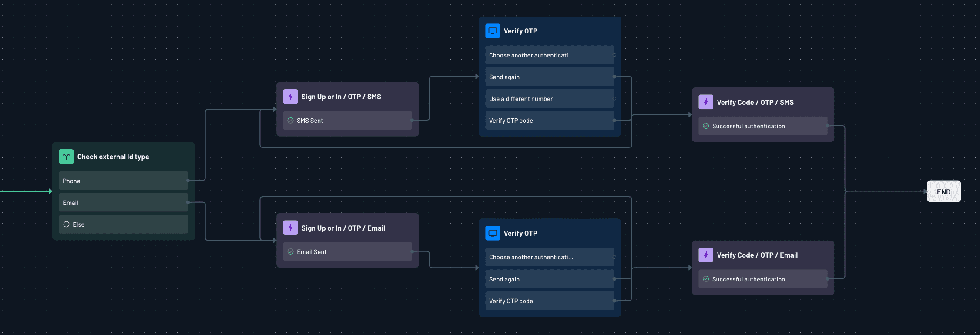Toggle the checkmark on Successful authentication under SMS verification
The width and height of the screenshot is (980, 335).
tap(706, 126)
